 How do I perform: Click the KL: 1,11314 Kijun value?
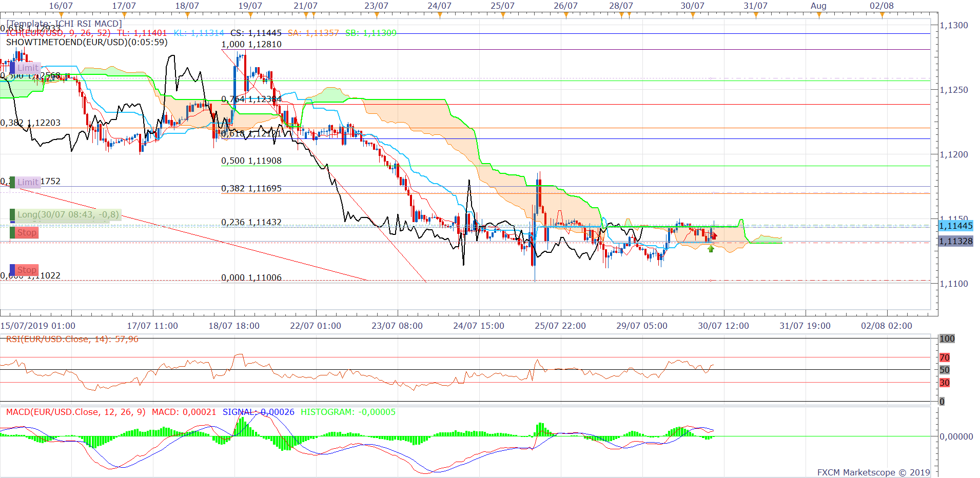199,33
